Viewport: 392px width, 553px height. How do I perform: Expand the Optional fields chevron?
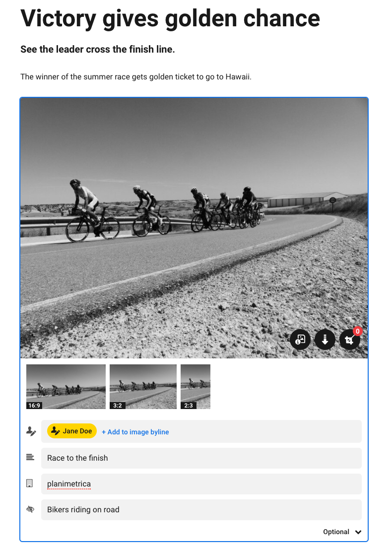(x=358, y=532)
